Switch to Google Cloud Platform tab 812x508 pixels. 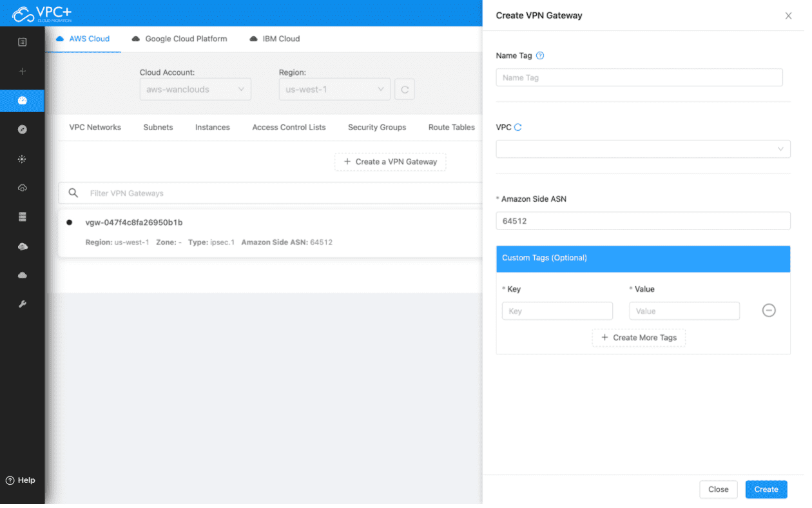point(179,39)
